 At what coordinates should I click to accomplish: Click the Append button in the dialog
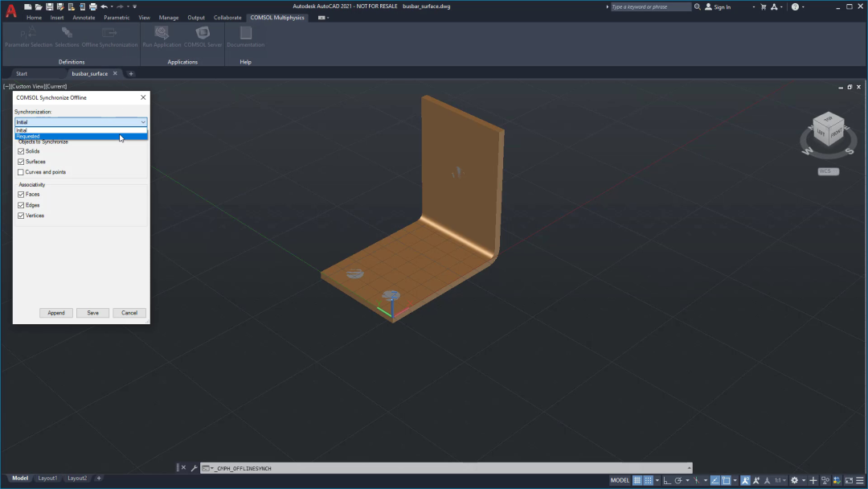55,313
